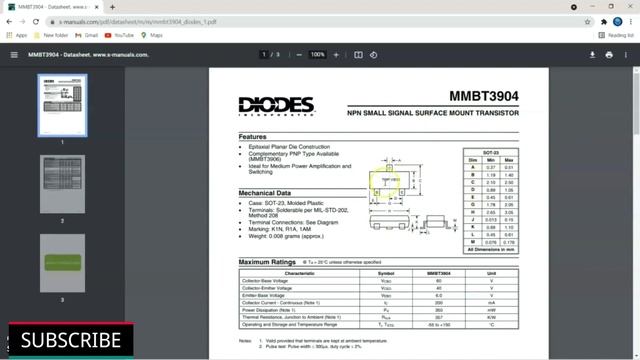Rotate the PDF document
This screenshot has width=640, height=360.
click(x=373, y=55)
